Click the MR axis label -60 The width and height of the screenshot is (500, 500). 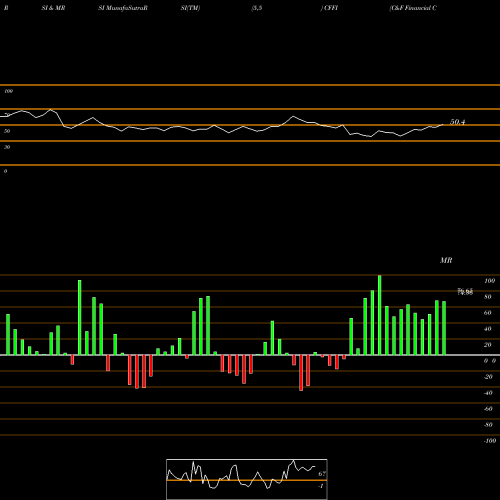488,409
